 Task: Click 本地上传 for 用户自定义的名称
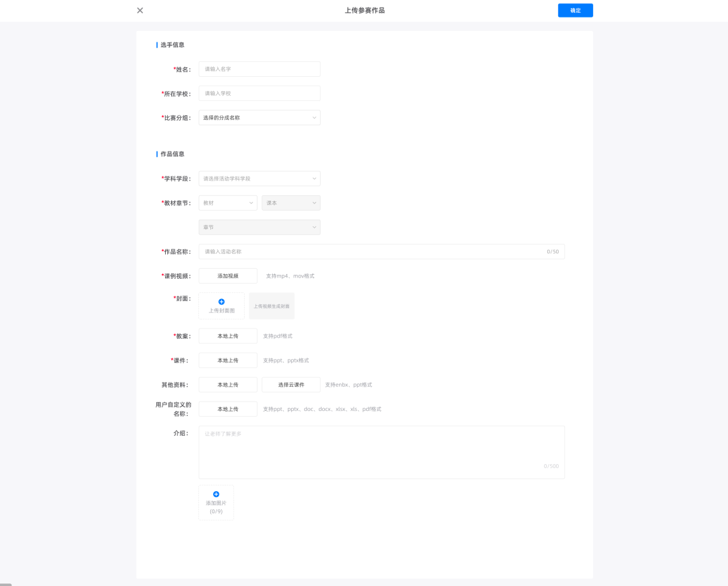(x=228, y=410)
